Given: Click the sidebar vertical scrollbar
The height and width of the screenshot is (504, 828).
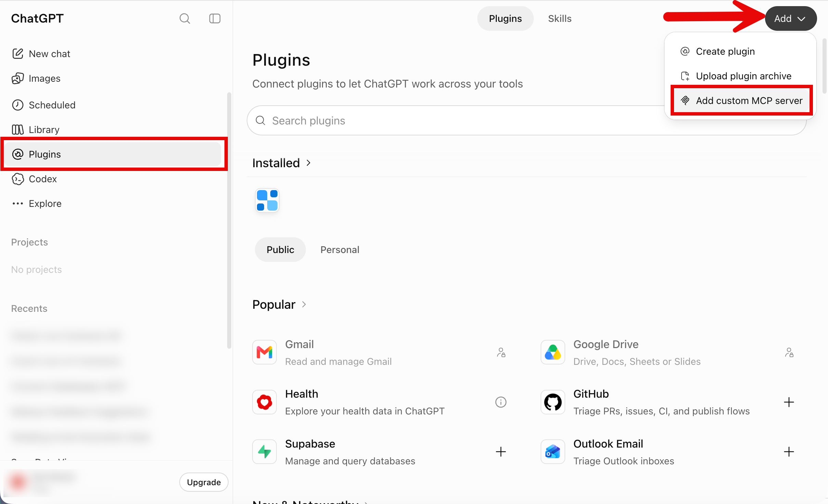Looking at the screenshot, I should (x=229, y=221).
